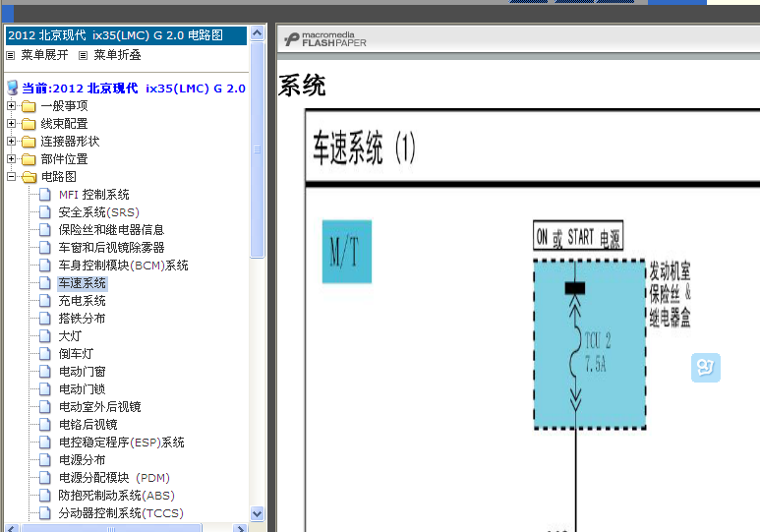Image resolution: width=760 pixels, height=532 pixels.
Task: Open the 部件位置 tree entry
Action: point(65,159)
